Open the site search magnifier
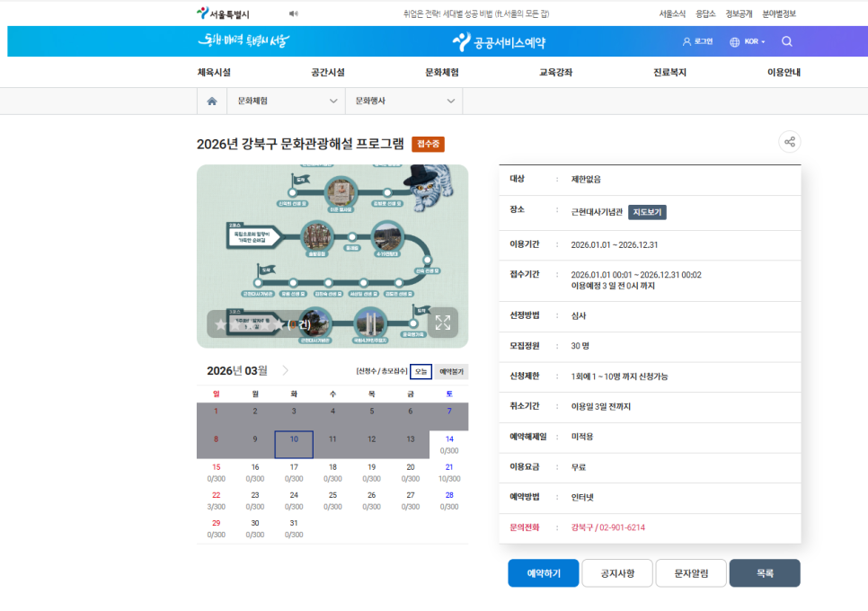The height and width of the screenshot is (611, 868). coord(786,41)
